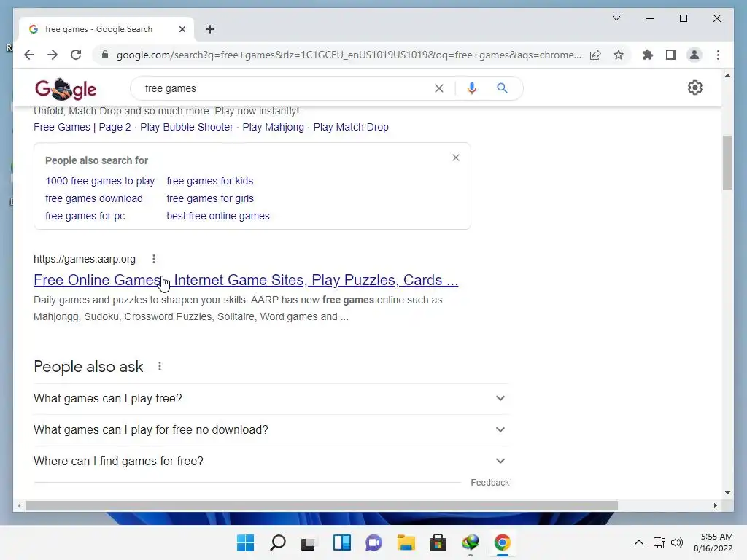747x560 pixels.
Task: Close the free games tab
Action: coord(182,29)
